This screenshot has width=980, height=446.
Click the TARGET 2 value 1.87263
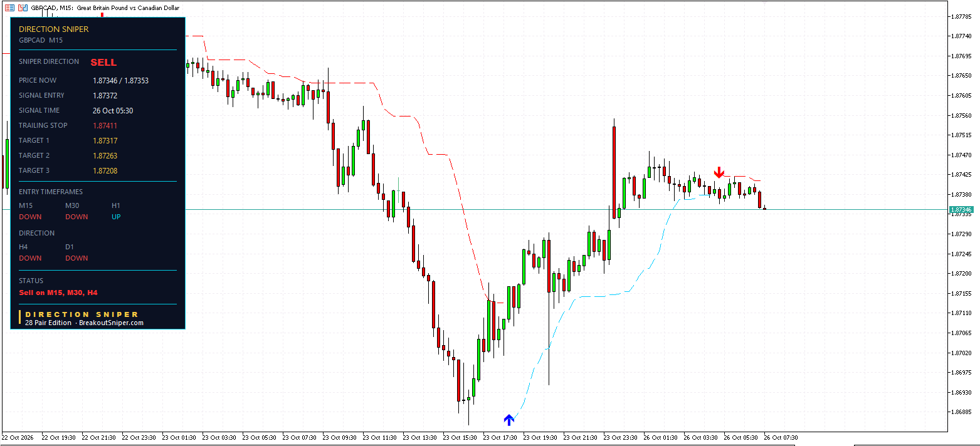click(105, 156)
